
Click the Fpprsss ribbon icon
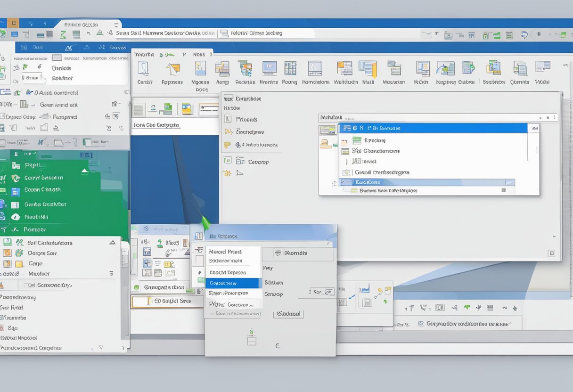point(172,69)
